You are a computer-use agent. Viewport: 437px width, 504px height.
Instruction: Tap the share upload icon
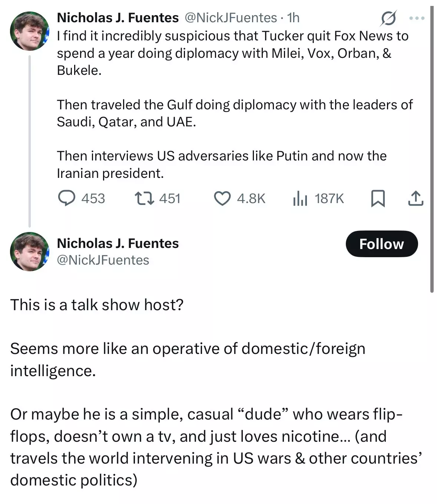coord(416,198)
